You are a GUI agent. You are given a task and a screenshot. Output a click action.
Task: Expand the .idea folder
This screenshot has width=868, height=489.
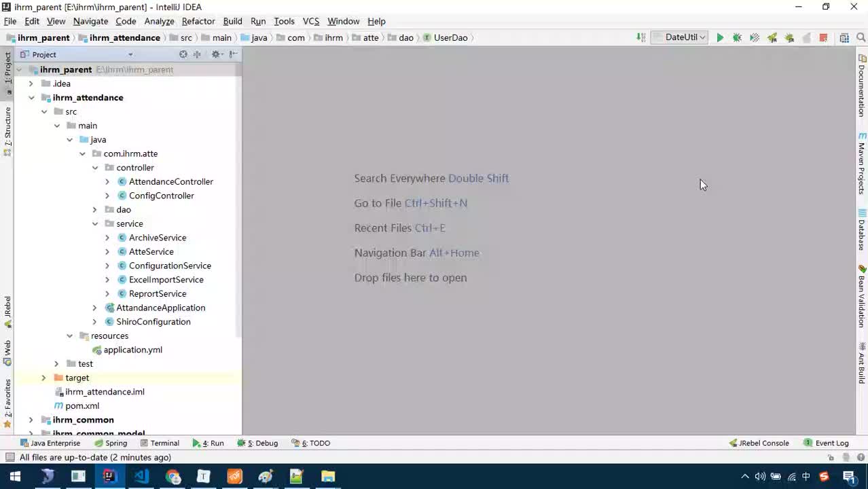(x=31, y=84)
